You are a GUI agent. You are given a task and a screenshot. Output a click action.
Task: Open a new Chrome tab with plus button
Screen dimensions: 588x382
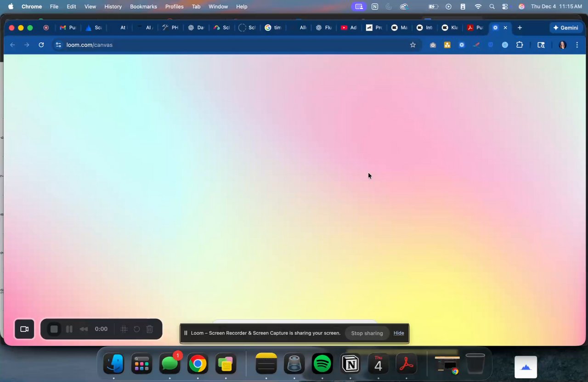point(520,28)
